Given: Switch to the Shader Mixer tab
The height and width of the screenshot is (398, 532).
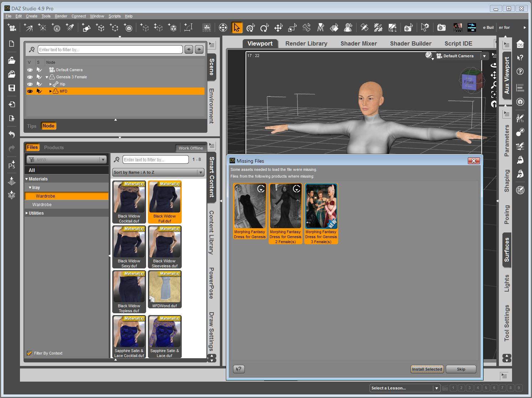Looking at the screenshot, I should point(358,43).
